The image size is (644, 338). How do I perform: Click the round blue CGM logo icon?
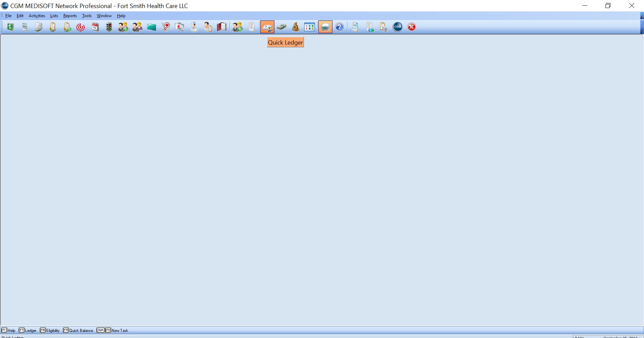click(x=398, y=27)
